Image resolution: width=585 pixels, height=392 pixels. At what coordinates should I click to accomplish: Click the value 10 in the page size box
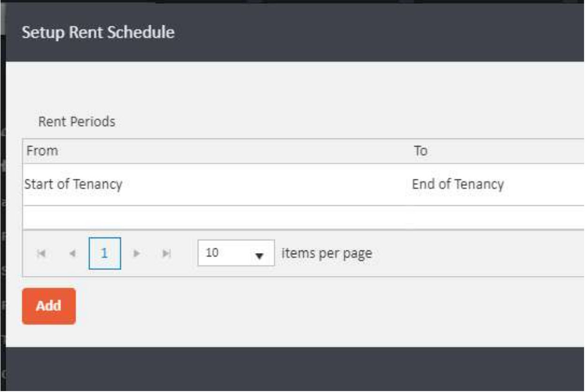[213, 253]
